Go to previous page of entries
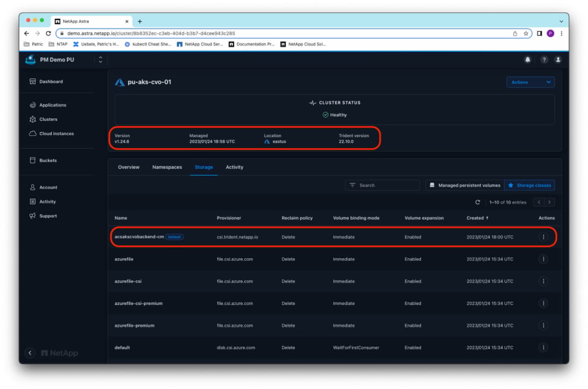The width and height of the screenshot is (588, 389). click(539, 202)
